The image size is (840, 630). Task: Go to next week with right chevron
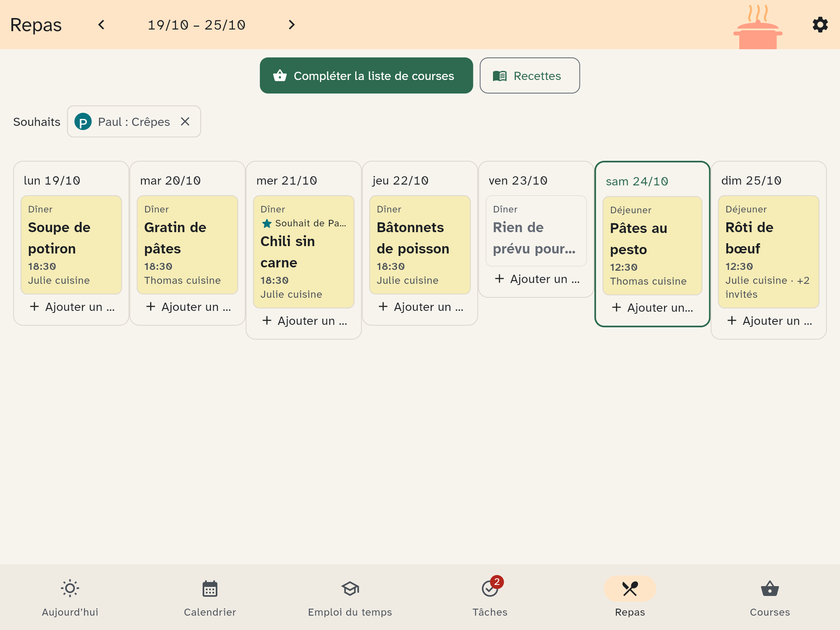pyautogui.click(x=292, y=25)
